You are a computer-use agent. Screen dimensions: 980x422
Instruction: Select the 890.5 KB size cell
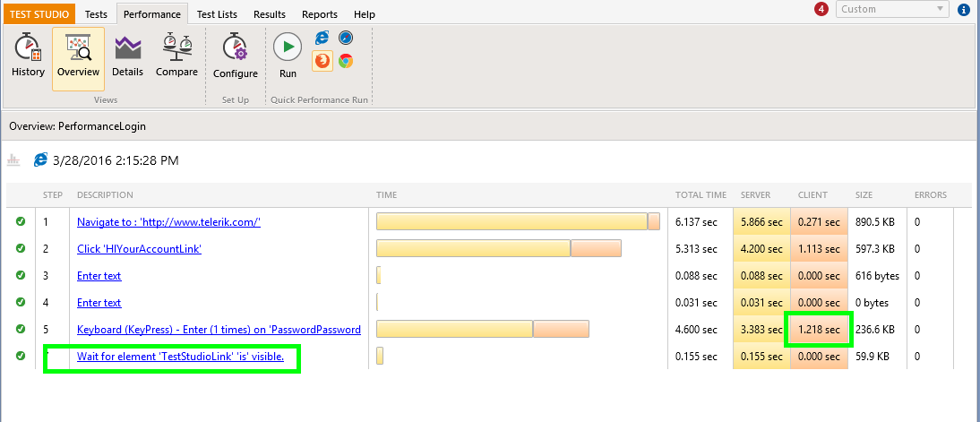(x=875, y=222)
